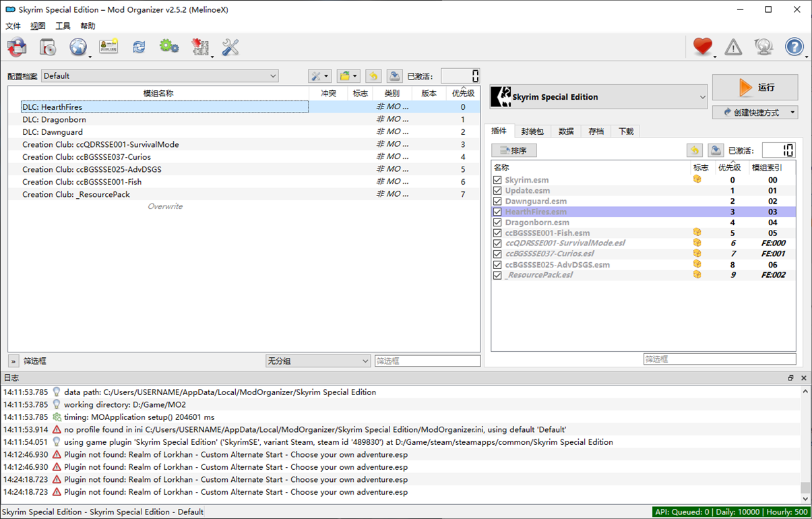Close the log panel
This screenshot has height=519, width=812.
tap(804, 378)
